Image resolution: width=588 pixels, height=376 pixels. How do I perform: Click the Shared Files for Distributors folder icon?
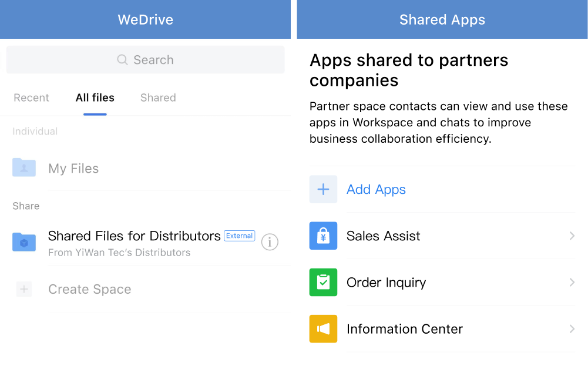click(24, 242)
